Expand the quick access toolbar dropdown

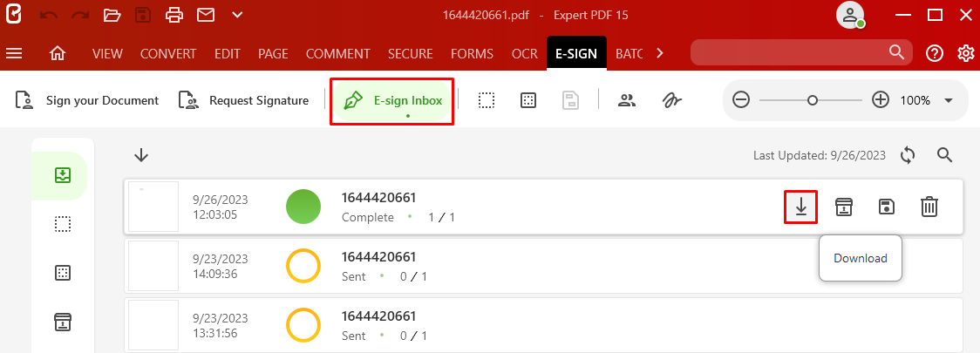(x=237, y=15)
